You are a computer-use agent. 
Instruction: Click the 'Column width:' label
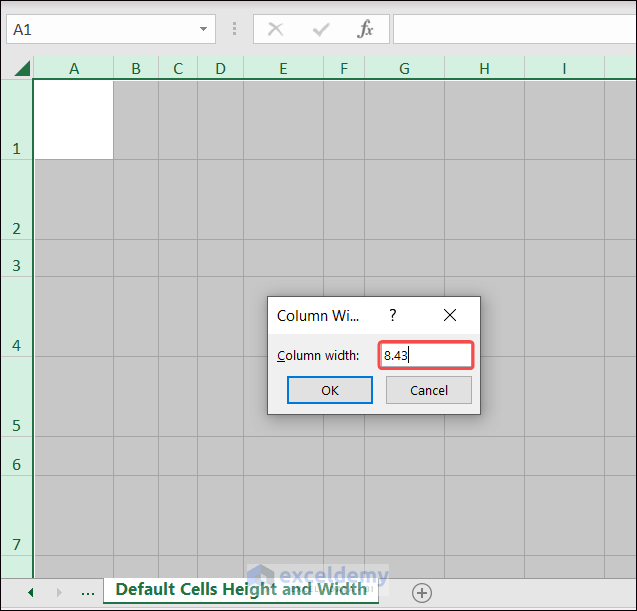(x=318, y=355)
